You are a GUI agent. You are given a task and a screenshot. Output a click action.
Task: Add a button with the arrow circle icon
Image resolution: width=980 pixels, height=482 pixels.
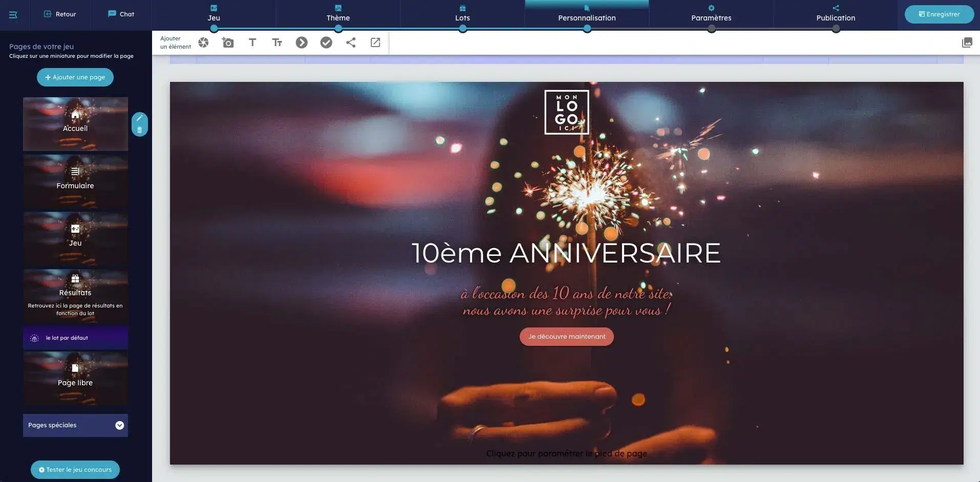[x=302, y=42]
